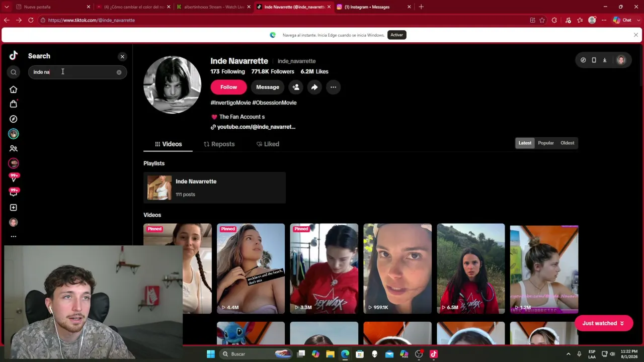This screenshot has width=644, height=362.
Task: Open the tab search dropdown arrow
Action: [7, 7]
